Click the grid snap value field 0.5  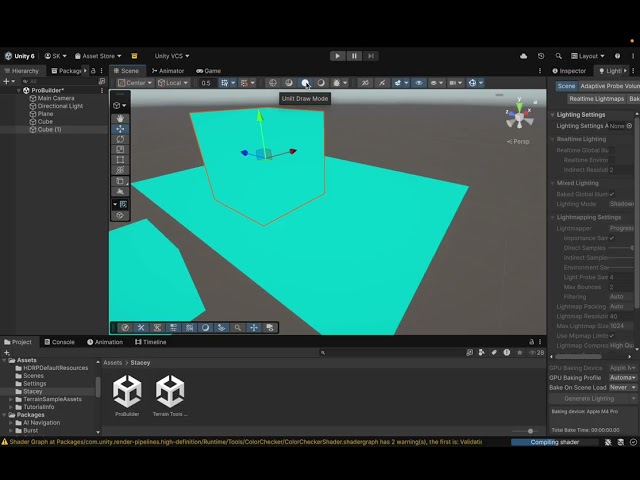coord(207,83)
